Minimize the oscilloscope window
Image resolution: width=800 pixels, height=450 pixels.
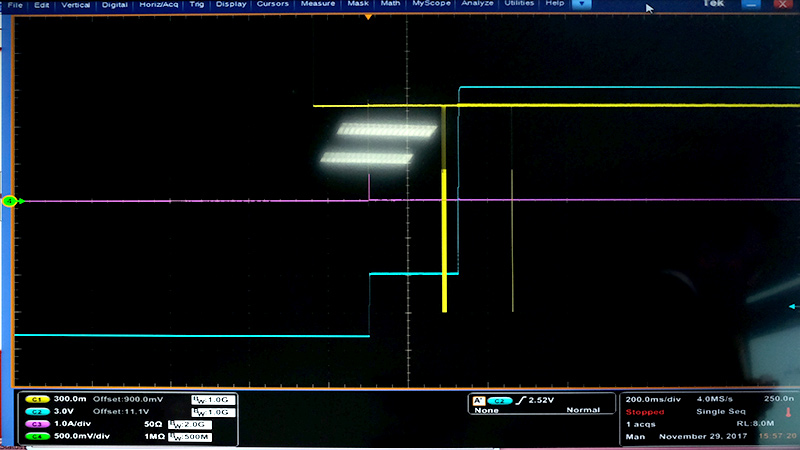click(751, 4)
